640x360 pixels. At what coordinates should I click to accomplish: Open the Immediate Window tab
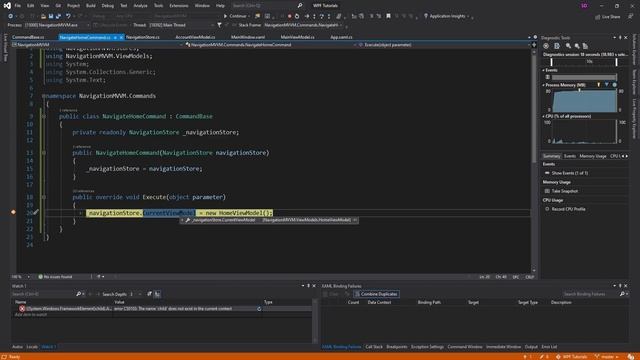click(503, 347)
